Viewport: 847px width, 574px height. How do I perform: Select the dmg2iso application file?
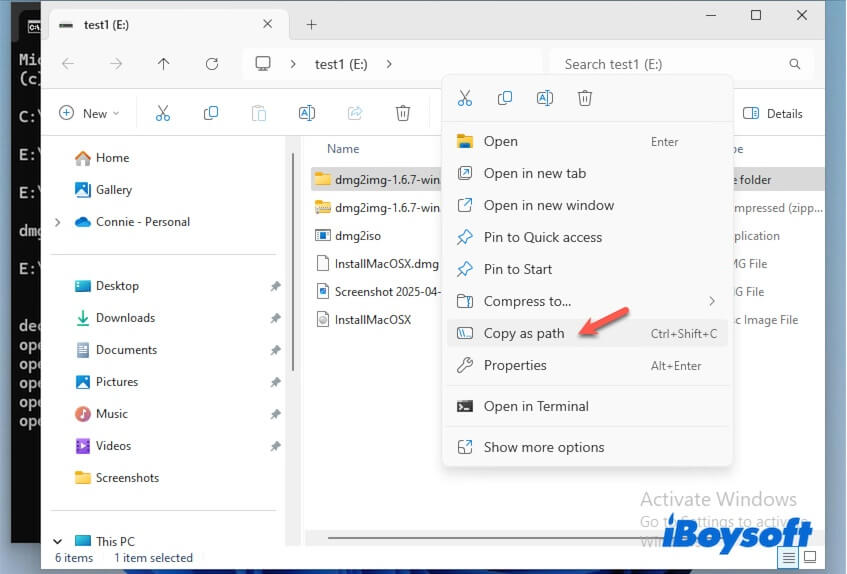pyautogui.click(x=358, y=236)
